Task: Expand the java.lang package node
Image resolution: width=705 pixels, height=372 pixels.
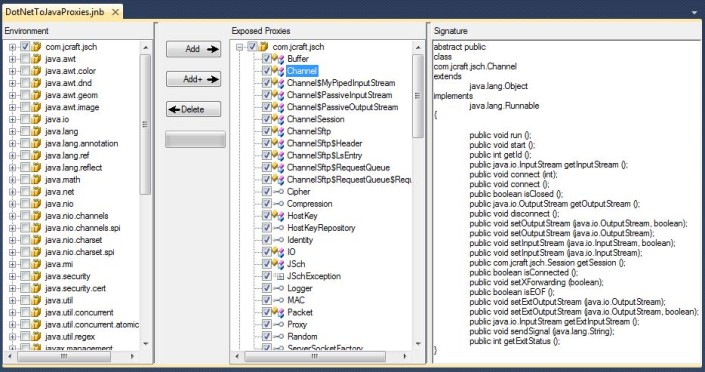Action: pyautogui.click(x=13, y=131)
